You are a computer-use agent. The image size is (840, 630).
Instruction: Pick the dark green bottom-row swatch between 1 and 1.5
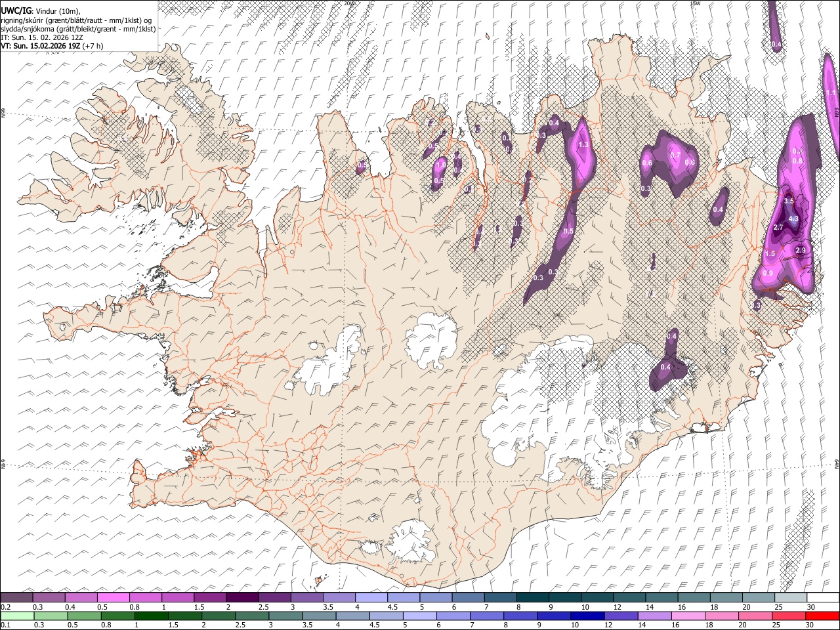[x=152, y=616]
